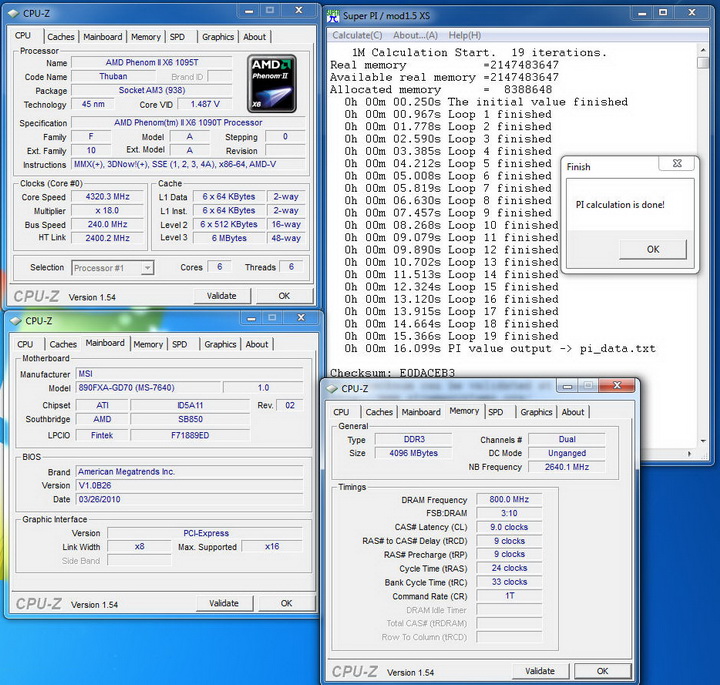Switch to SPD tab in the Memory window
This screenshot has width=720, height=685.
tap(496, 412)
